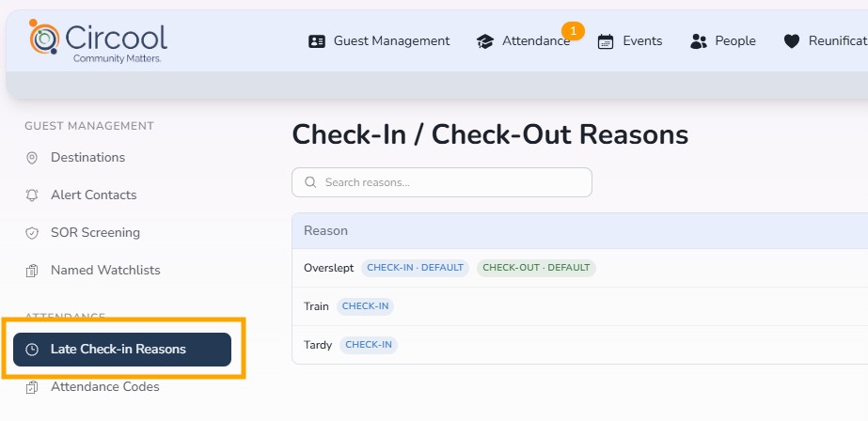868x421 pixels.
Task: Click the Late Check-in Reasons clock icon
Action: [x=32, y=350]
